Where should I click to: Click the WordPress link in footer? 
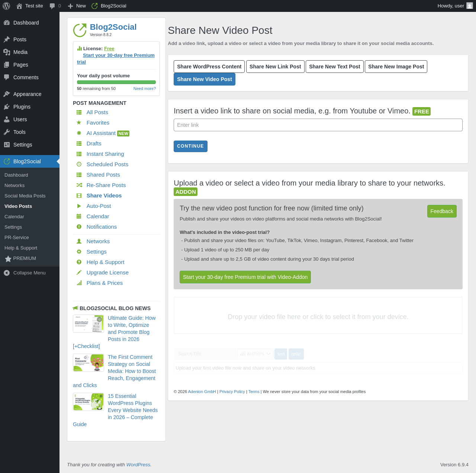[138, 465]
